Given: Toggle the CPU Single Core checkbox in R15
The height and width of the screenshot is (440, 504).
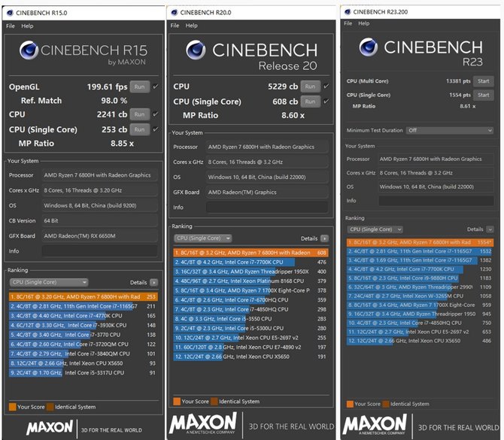Looking at the screenshot, I should coord(156,129).
